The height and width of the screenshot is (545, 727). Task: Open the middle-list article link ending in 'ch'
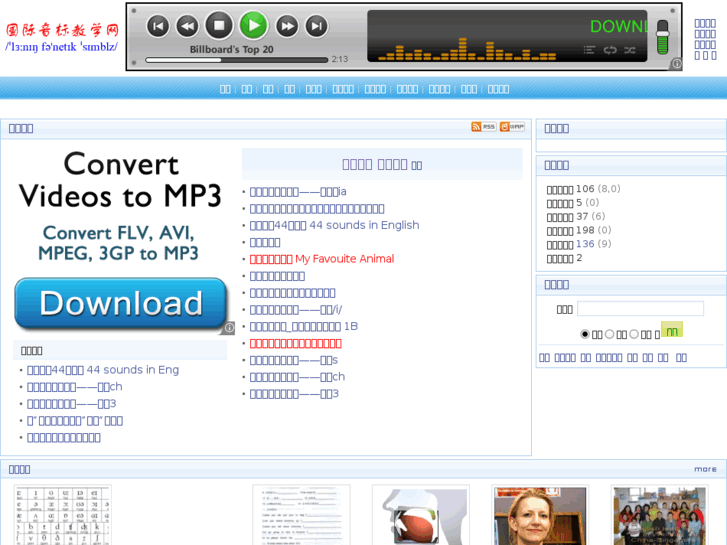tap(297, 377)
